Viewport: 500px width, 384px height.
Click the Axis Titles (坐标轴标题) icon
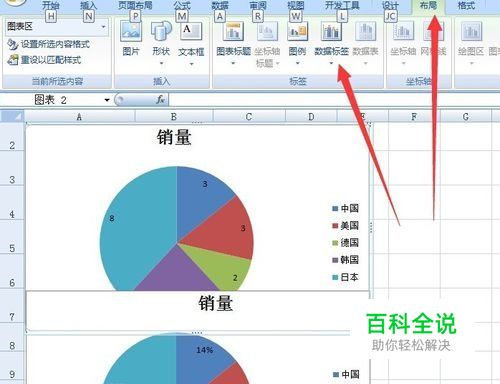tap(267, 31)
